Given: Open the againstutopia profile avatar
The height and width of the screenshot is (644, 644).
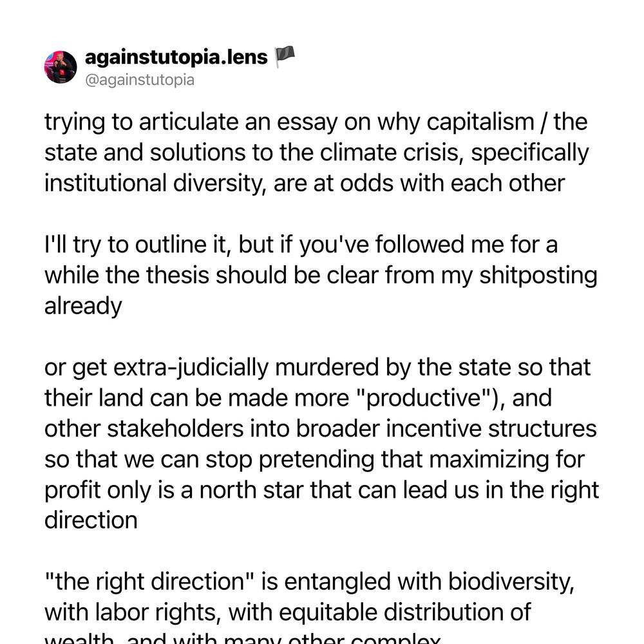Looking at the screenshot, I should click(x=61, y=67).
